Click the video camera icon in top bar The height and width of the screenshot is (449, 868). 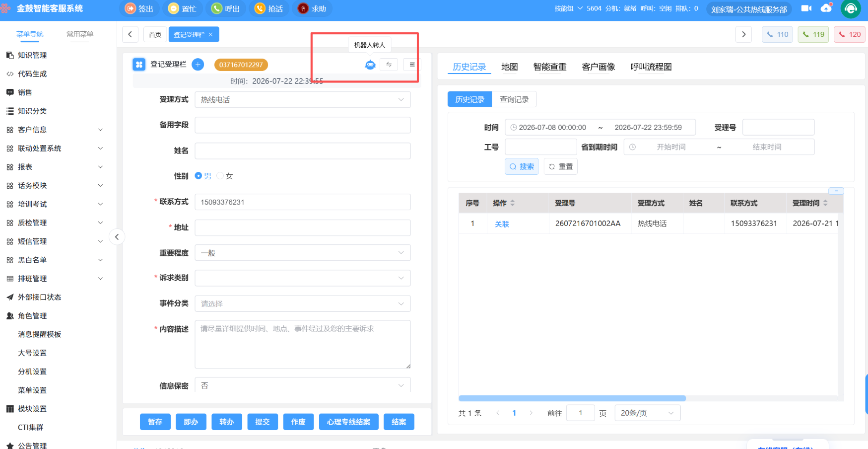806,8
